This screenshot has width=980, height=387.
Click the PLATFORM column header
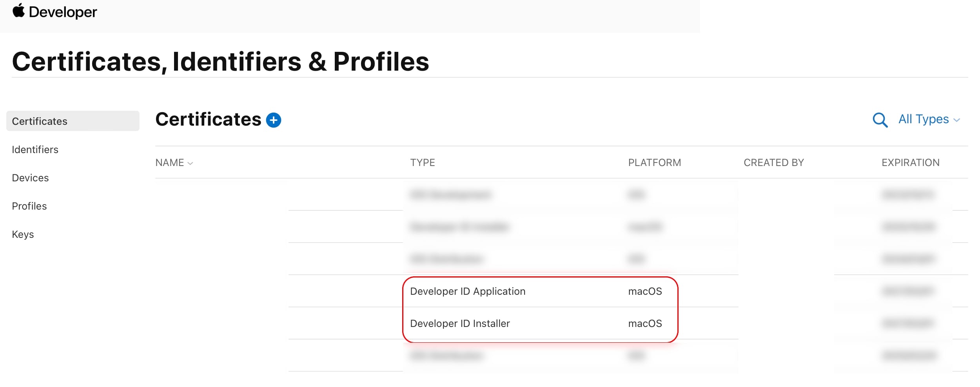point(654,162)
